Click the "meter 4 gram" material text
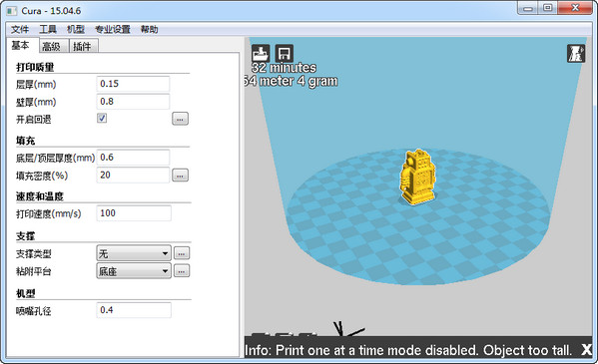This screenshot has height=364, width=598. click(299, 81)
